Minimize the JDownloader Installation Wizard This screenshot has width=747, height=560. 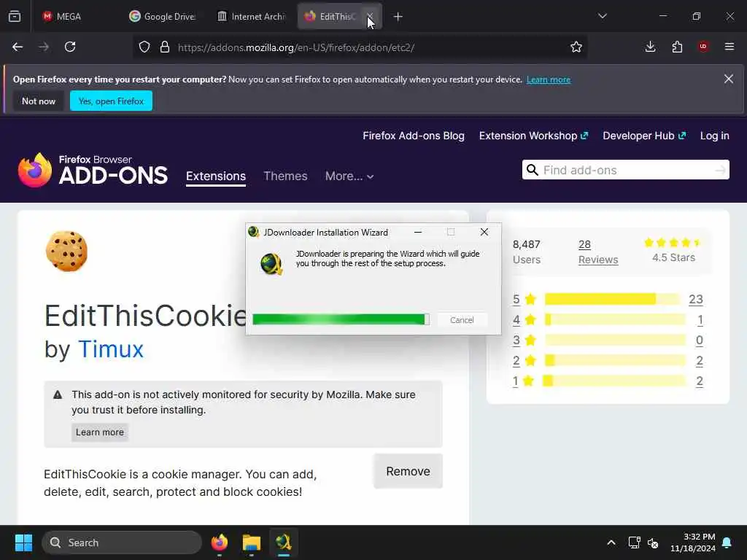tap(418, 232)
